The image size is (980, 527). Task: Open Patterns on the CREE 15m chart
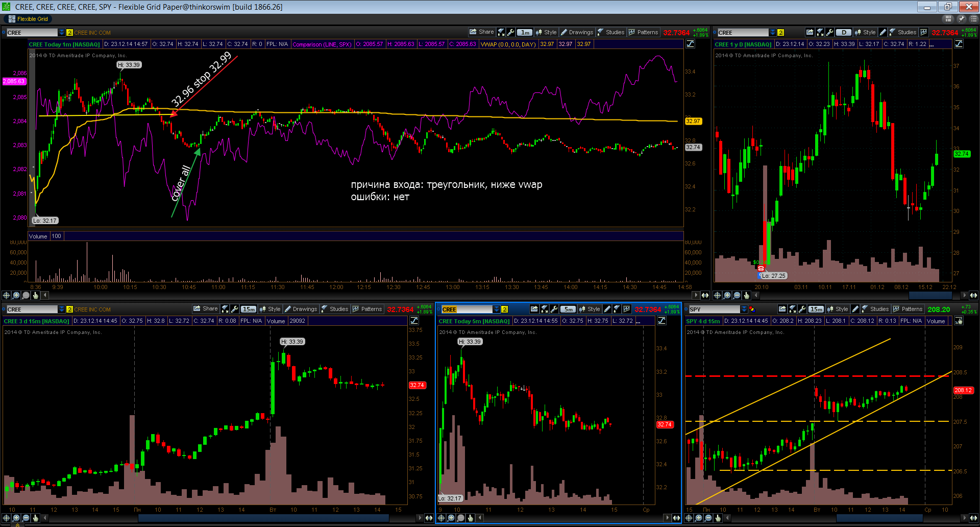pyautogui.click(x=367, y=309)
